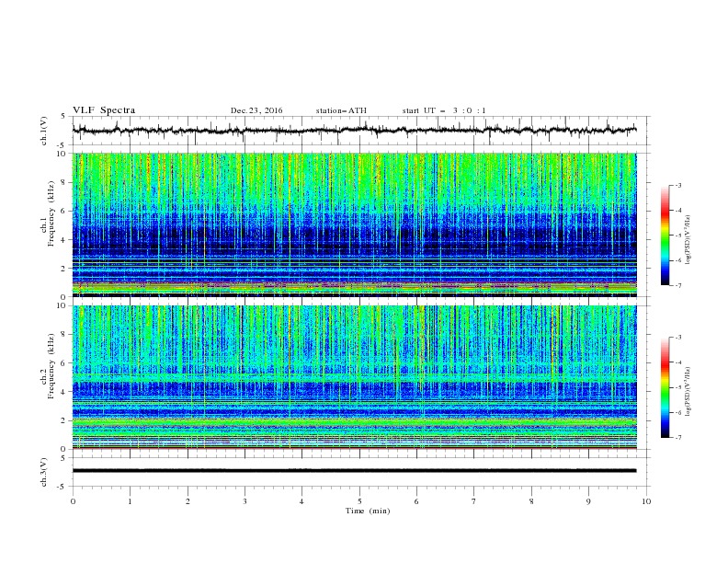The width and height of the screenshot is (728, 563).
Task: Click time-axis tick label "3"
Action: click(x=245, y=501)
